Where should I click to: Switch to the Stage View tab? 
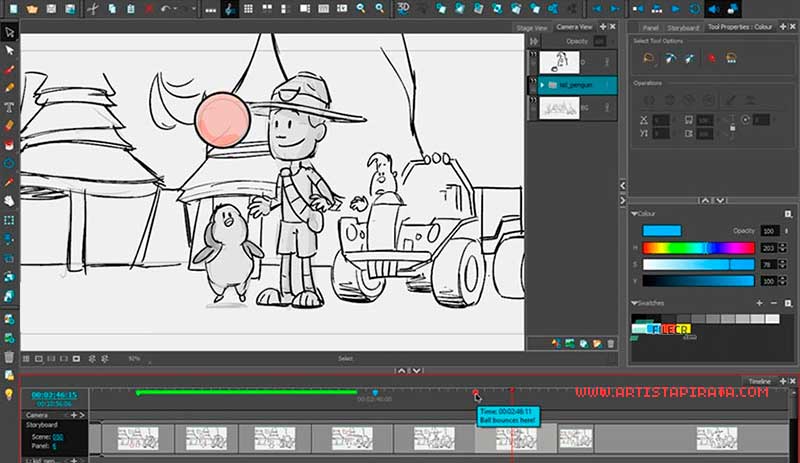click(x=532, y=28)
